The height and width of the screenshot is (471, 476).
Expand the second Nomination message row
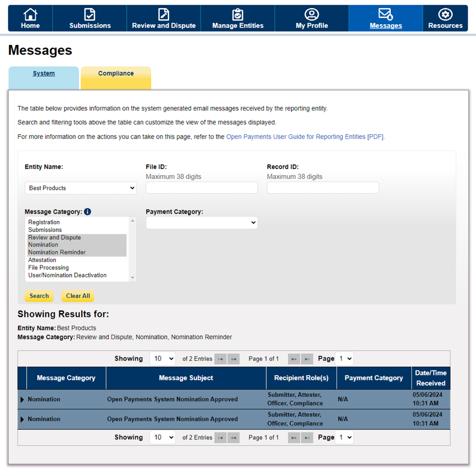coord(22,419)
